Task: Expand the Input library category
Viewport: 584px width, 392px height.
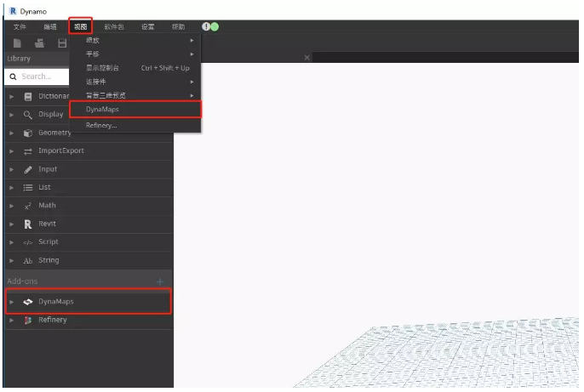Action: pos(12,169)
